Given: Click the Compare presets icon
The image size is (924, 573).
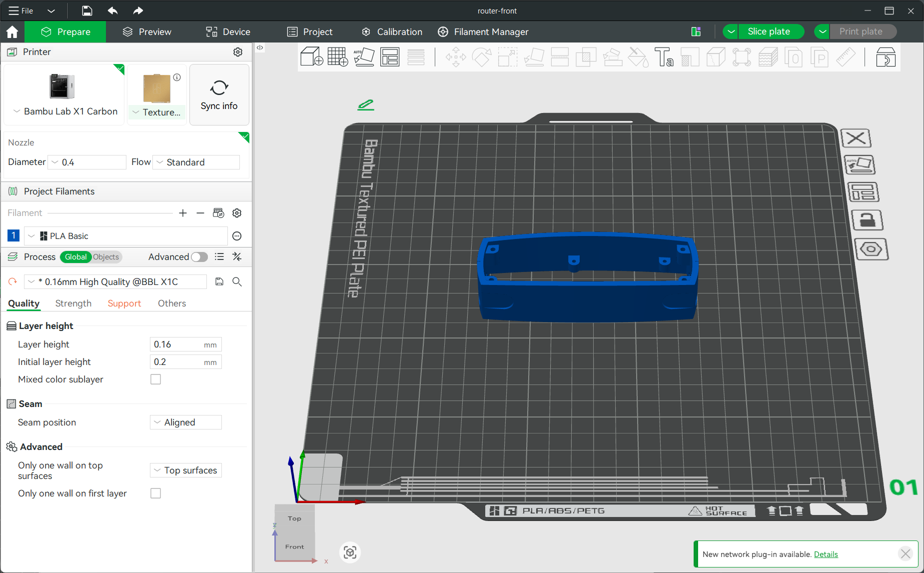Looking at the screenshot, I should [237, 257].
